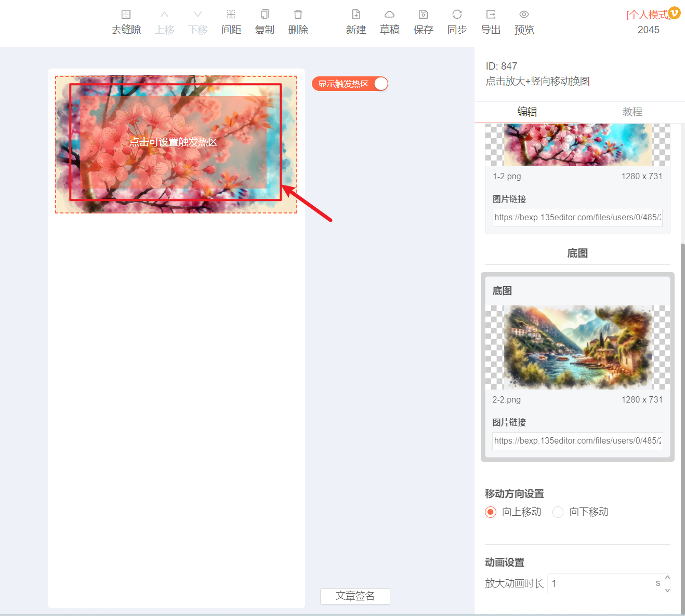The image size is (685, 616).
Task: Select the 向上移动 radio option
Action: pyautogui.click(x=490, y=512)
